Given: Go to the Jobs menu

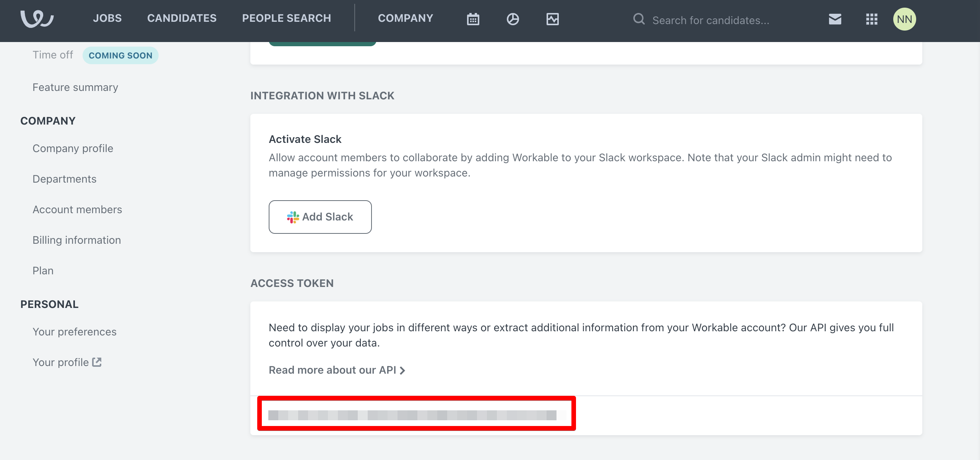Looking at the screenshot, I should point(107,18).
